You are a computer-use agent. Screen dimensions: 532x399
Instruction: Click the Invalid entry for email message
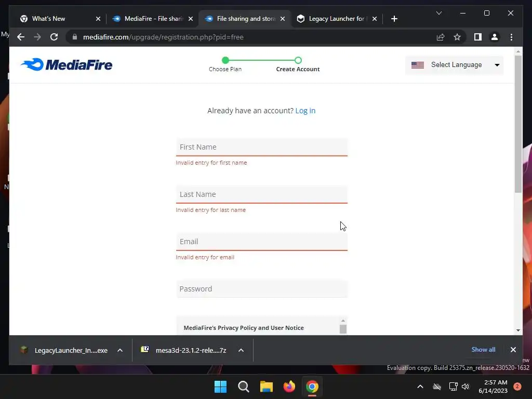(205, 257)
